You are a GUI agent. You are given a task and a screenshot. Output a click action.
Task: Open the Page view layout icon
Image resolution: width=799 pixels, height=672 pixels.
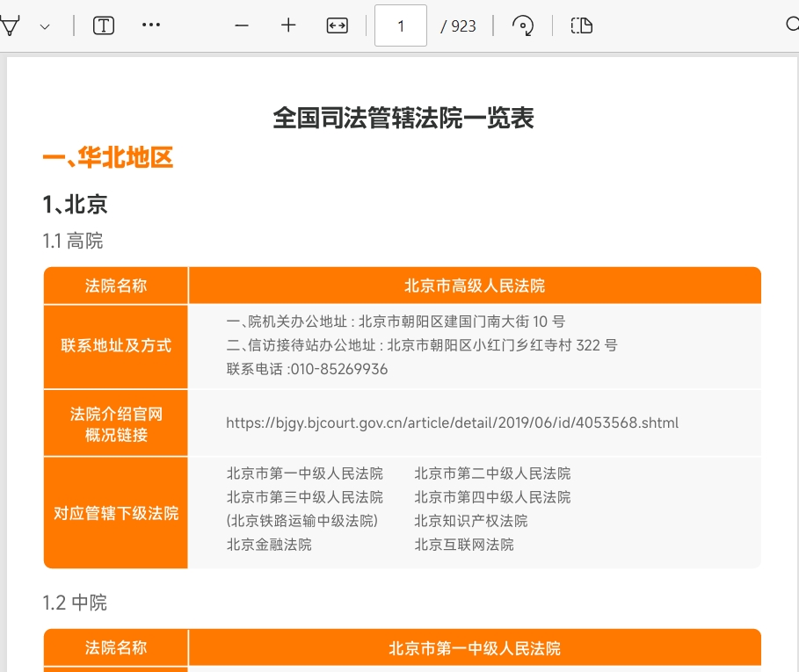[x=581, y=25]
